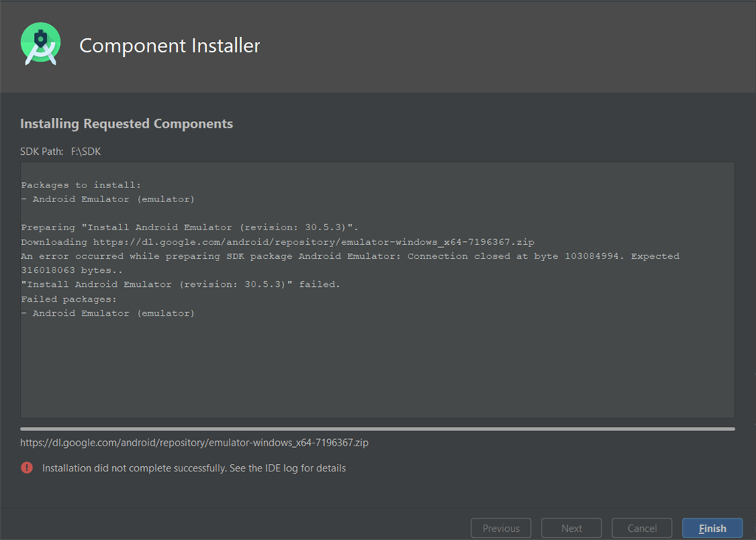Click the '(revision: 30.5.3)" failed.' log line
The height and width of the screenshot is (540, 756).
pyautogui.click(x=180, y=284)
